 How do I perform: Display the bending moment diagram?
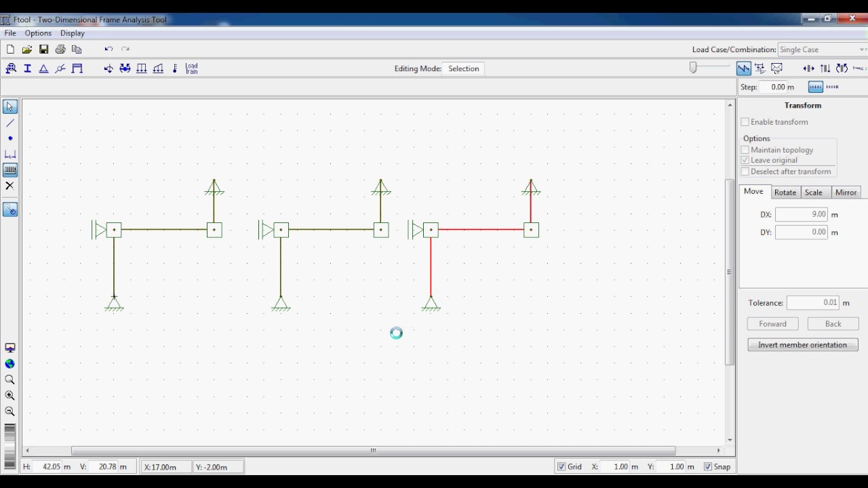[842, 68]
